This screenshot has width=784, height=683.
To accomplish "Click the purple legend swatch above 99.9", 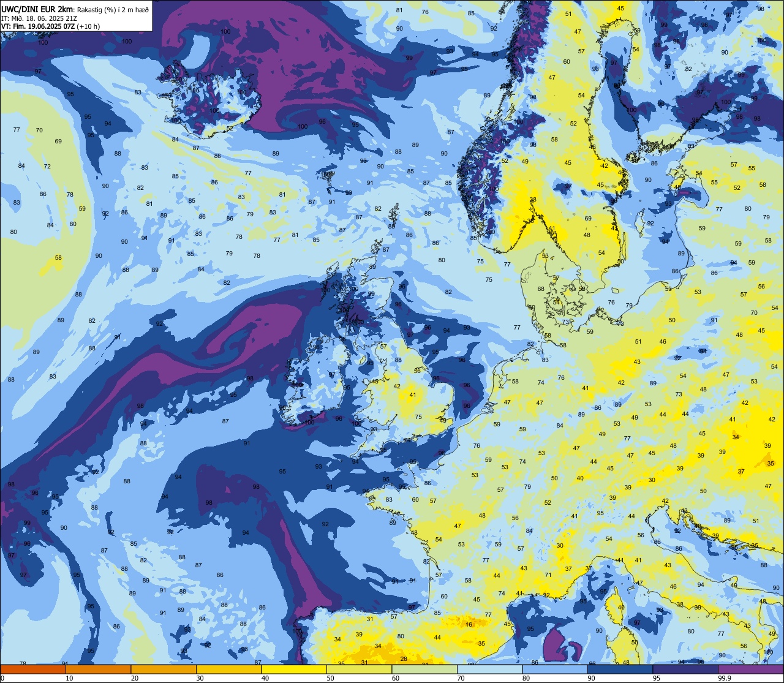I will [751, 669].
